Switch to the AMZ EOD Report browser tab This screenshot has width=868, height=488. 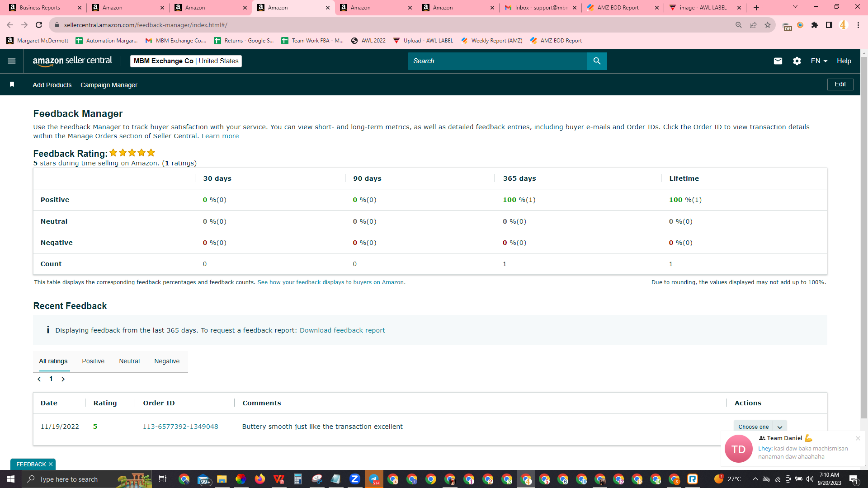coord(623,8)
